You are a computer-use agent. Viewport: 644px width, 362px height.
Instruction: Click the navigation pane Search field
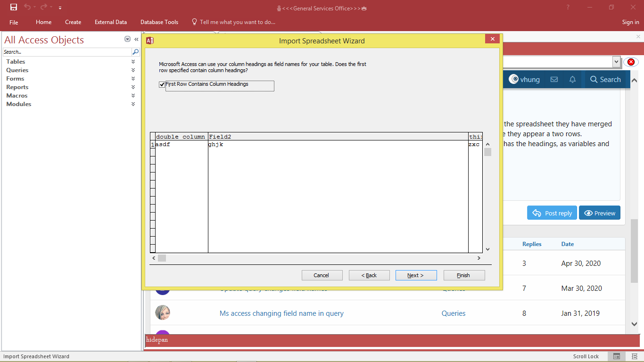click(67, 52)
